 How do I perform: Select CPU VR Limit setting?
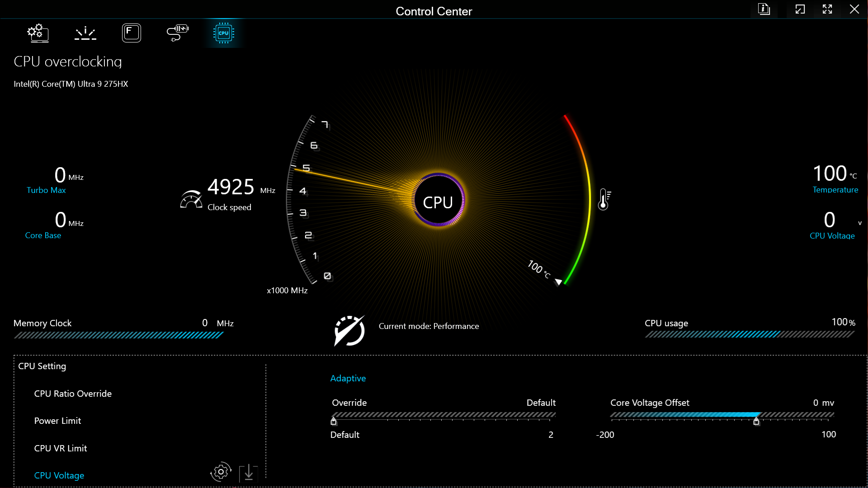tap(61, 448)
